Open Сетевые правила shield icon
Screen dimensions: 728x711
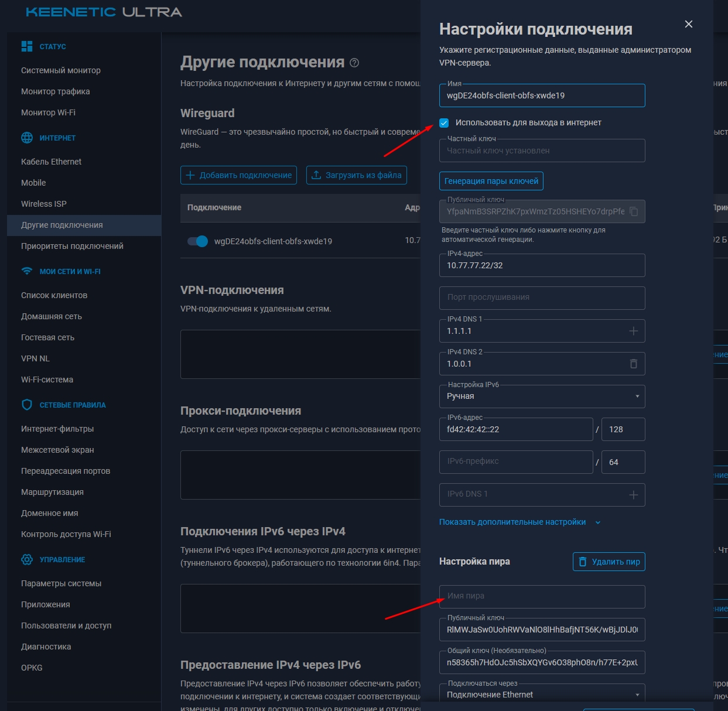[27, 405]
